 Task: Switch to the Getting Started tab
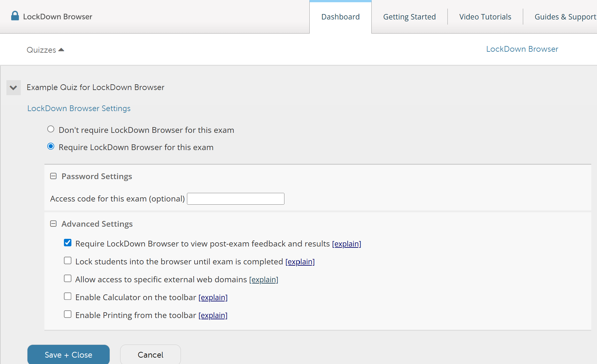(409, 17)
